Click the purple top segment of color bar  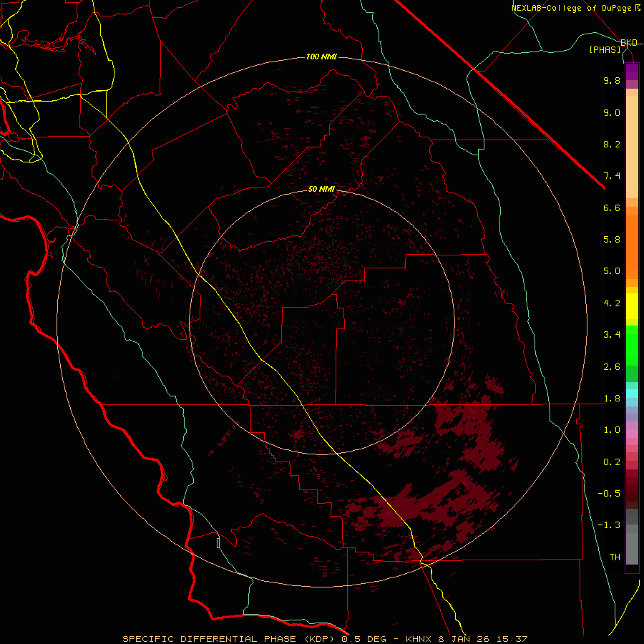pyautogui.click(x=632, y=72)
